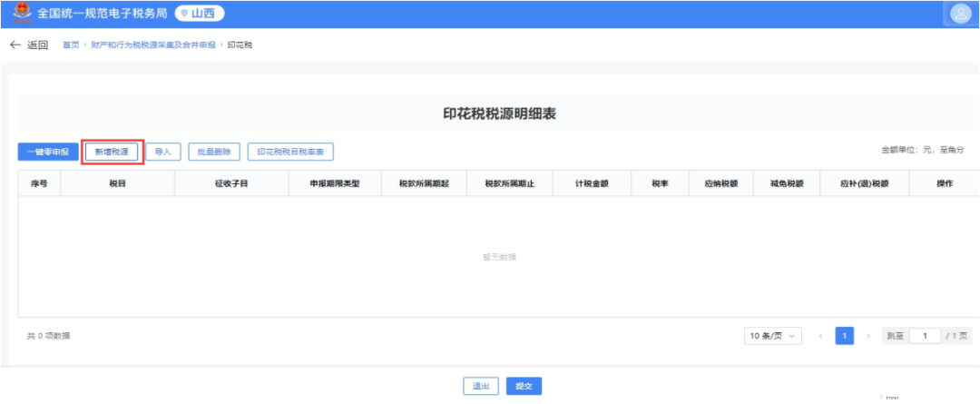Screen dimensions: 980x404
Task: Click 新增税源 button
Action: pos(112,152)
